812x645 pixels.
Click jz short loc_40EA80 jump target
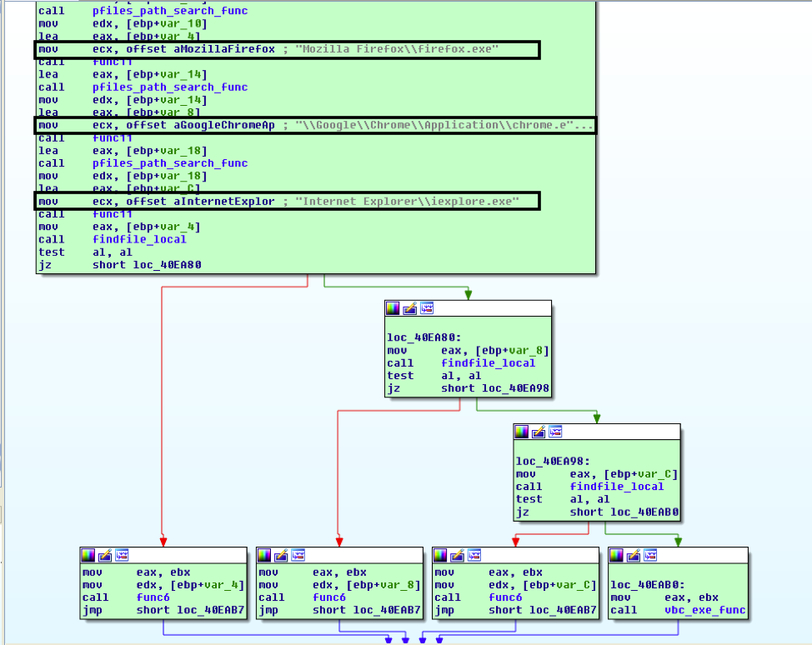[168, 265]
